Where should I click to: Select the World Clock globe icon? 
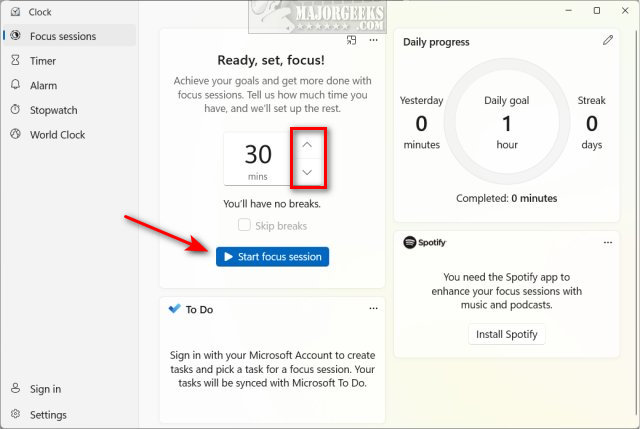coord(15,134)
